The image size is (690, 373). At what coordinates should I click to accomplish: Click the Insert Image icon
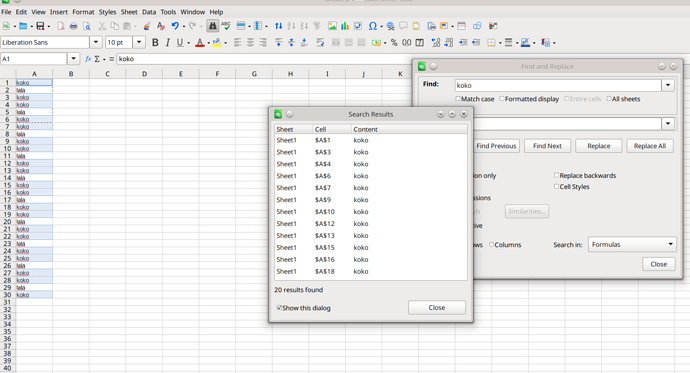[x=332, y=26]
